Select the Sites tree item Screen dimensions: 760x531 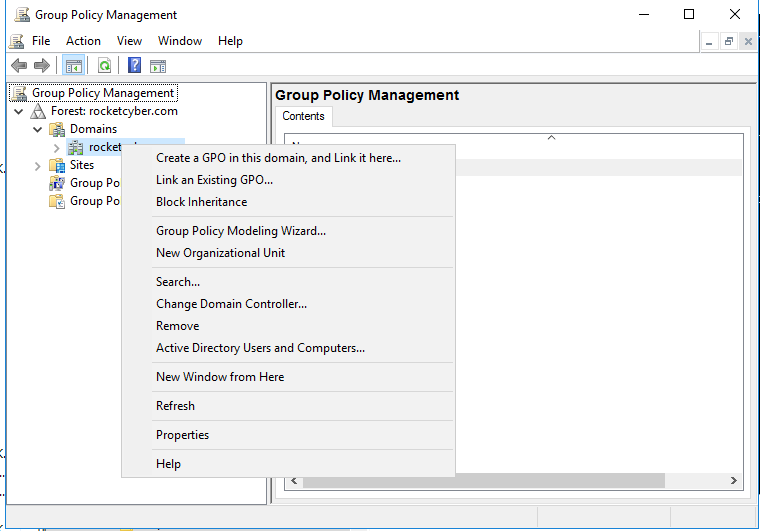(x=82, y=165)
